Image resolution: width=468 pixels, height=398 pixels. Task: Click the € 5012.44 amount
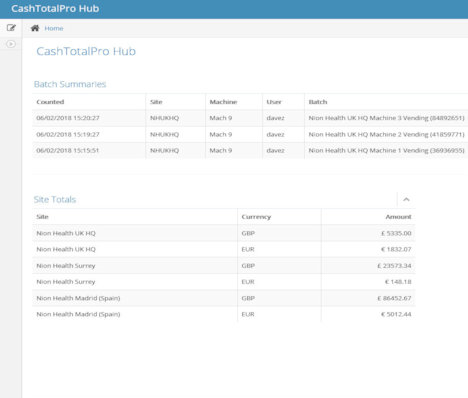(396, 314)
